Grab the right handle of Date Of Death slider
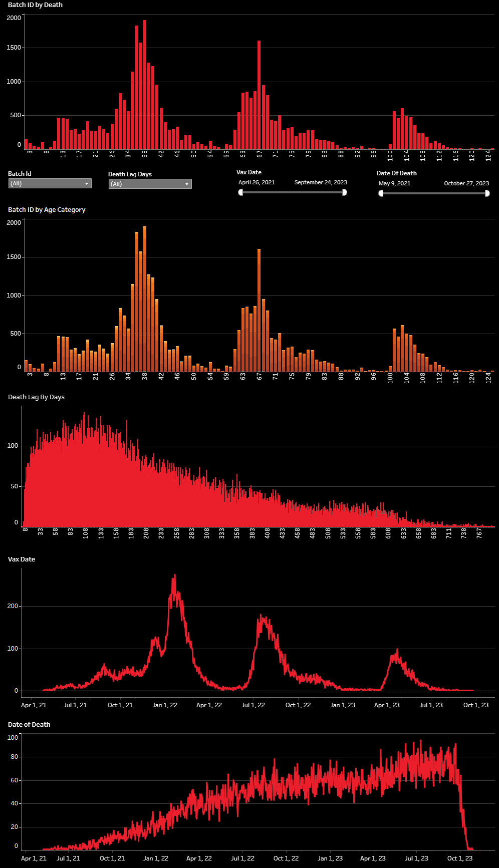This screenshot has width=499, height=868. (487, 193)
